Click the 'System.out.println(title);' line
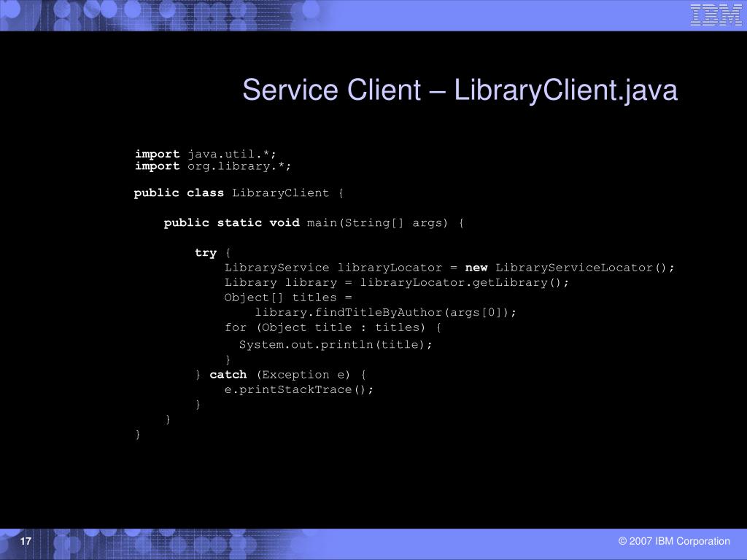 click(336, 344)
